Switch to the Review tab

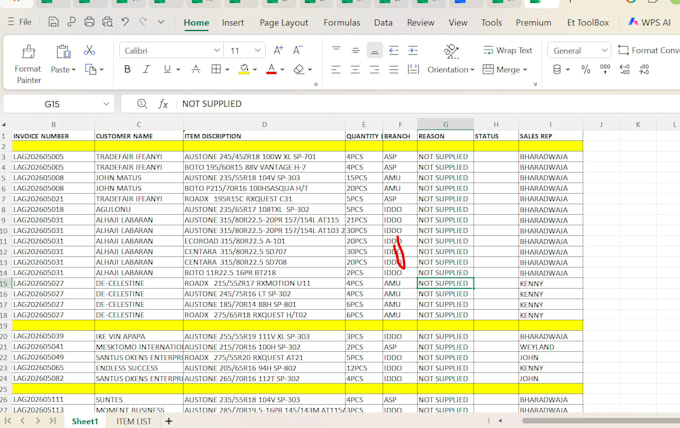tap(421, 23)
